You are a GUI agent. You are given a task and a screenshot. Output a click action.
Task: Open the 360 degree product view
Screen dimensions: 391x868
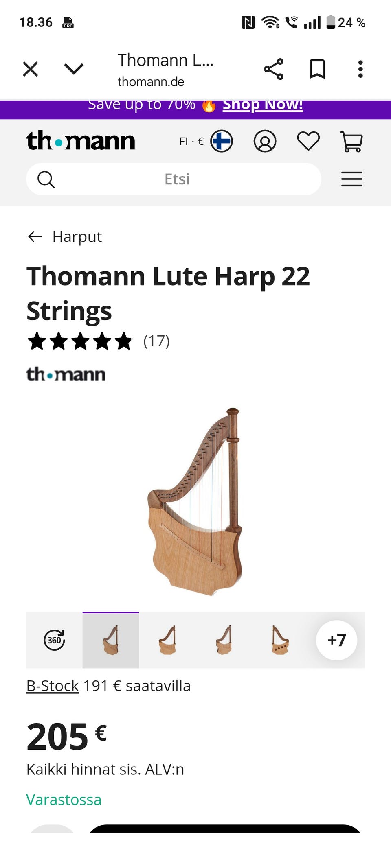(54, 640)
